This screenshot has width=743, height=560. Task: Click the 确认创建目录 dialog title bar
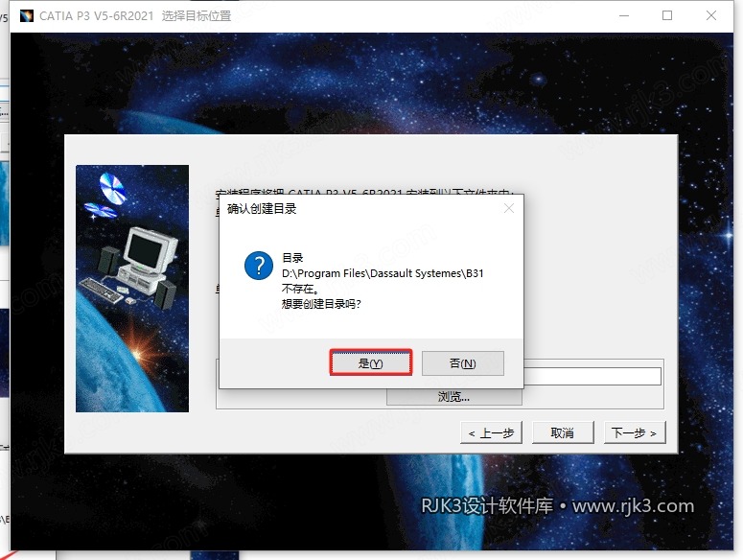pos(360,208)
